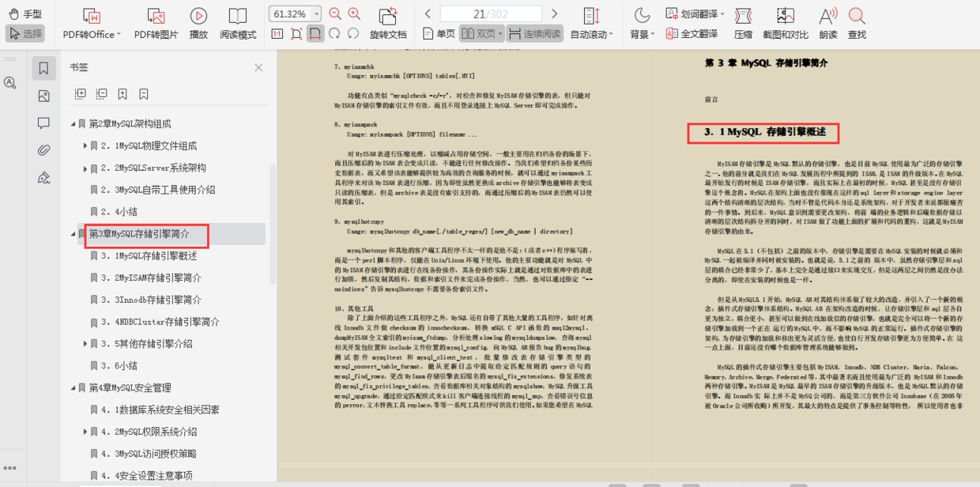Go to previous page arrow

tap(428, 13)
